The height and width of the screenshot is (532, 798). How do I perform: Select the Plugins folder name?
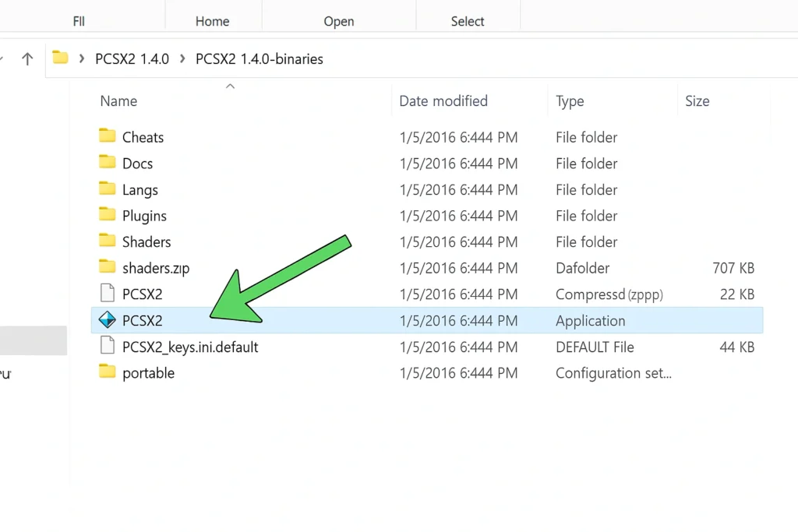coord(144,217)
